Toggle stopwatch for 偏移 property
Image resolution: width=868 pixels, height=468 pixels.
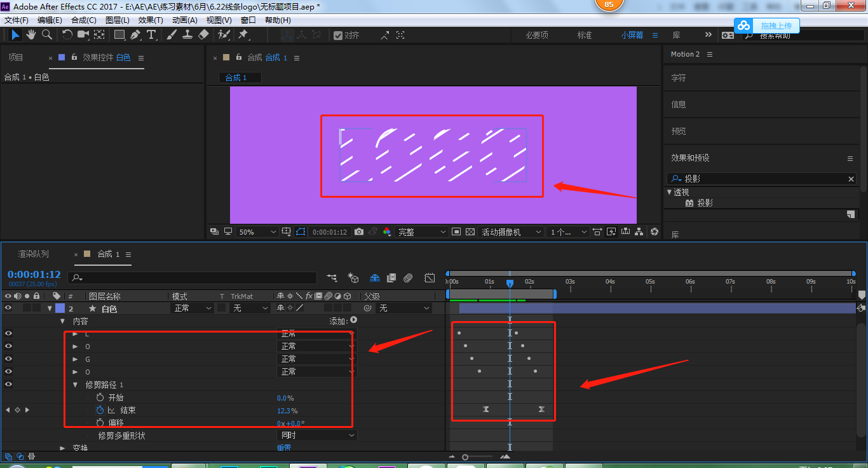100,423
